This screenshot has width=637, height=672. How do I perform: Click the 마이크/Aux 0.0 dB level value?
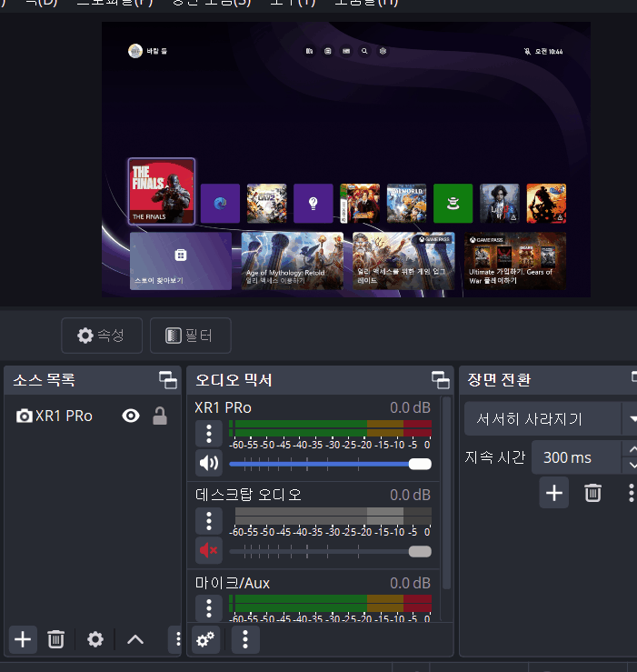(410, 583)
